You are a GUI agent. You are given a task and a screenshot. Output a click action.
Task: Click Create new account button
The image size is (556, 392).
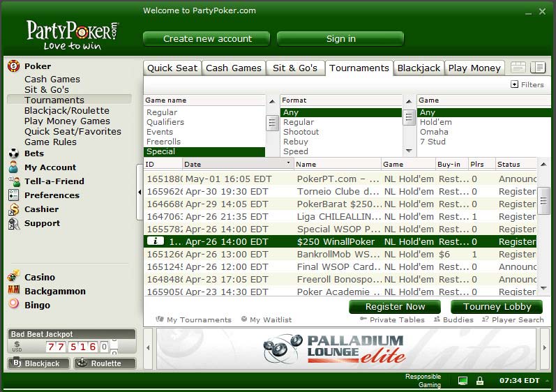coord(207,38)
